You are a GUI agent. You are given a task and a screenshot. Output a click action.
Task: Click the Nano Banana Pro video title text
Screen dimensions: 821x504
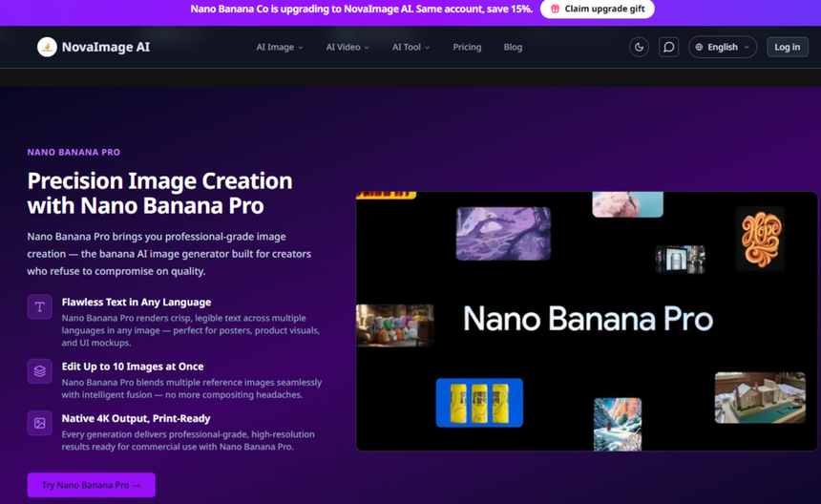point(588,319)
